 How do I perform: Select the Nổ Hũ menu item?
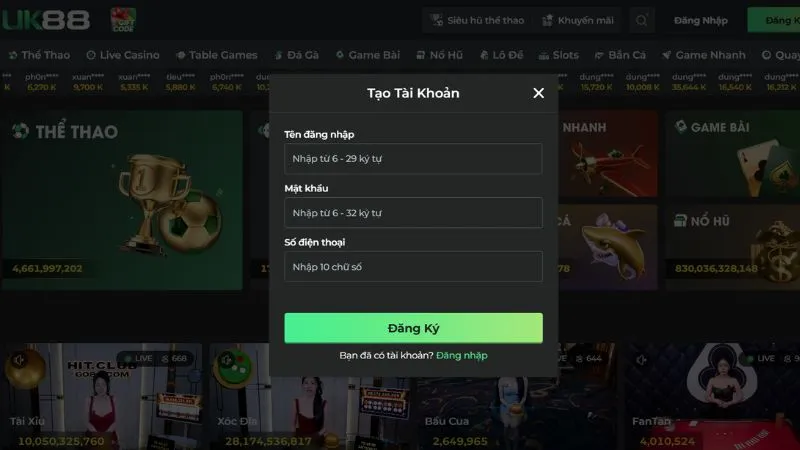point(440,55)
